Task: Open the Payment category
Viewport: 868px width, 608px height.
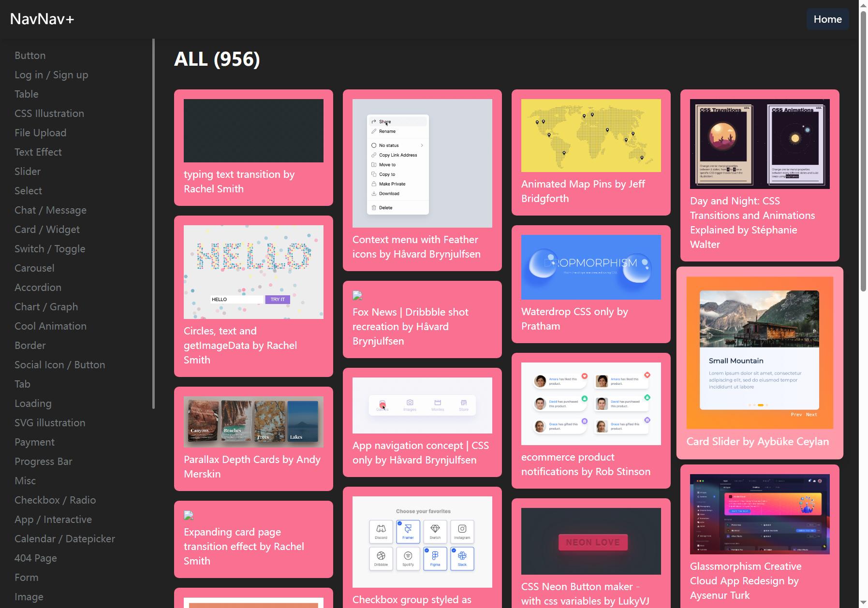Action: point(34,442)
